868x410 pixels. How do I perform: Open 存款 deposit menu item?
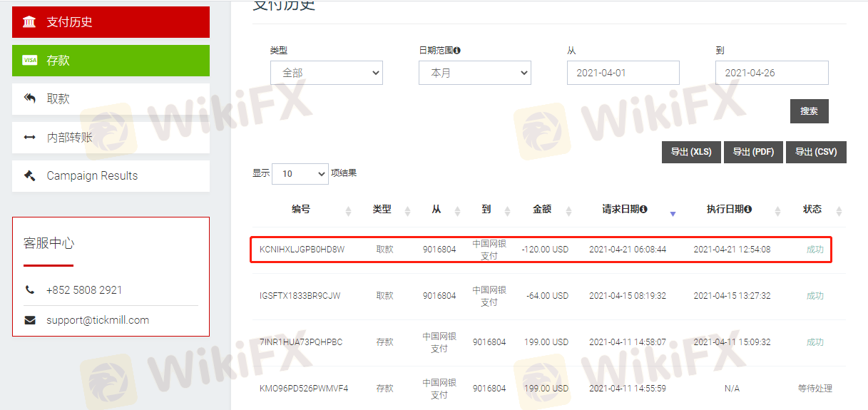[x=111, y=61]
